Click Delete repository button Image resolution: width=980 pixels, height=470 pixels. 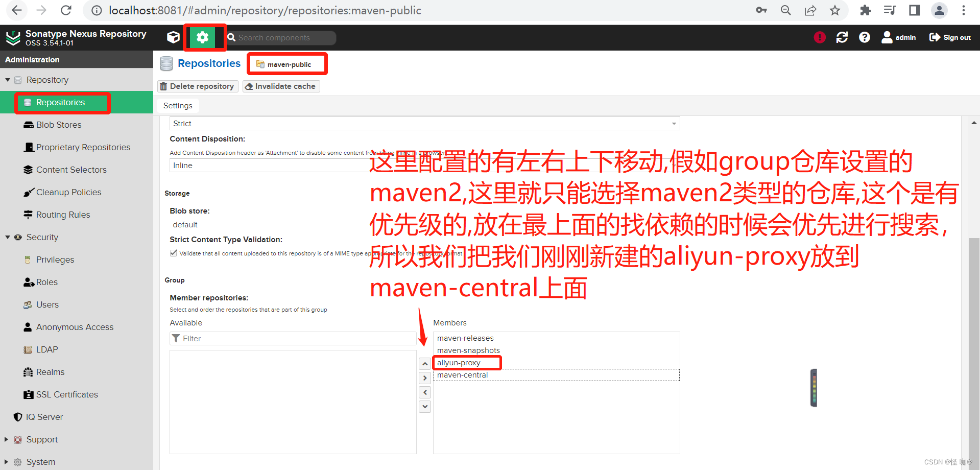point(198,86)
